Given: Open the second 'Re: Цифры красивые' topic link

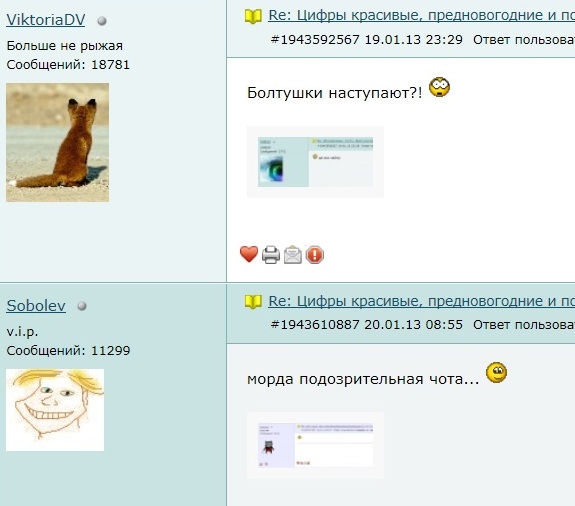Looking at the screenshot, I should point(421,301).
